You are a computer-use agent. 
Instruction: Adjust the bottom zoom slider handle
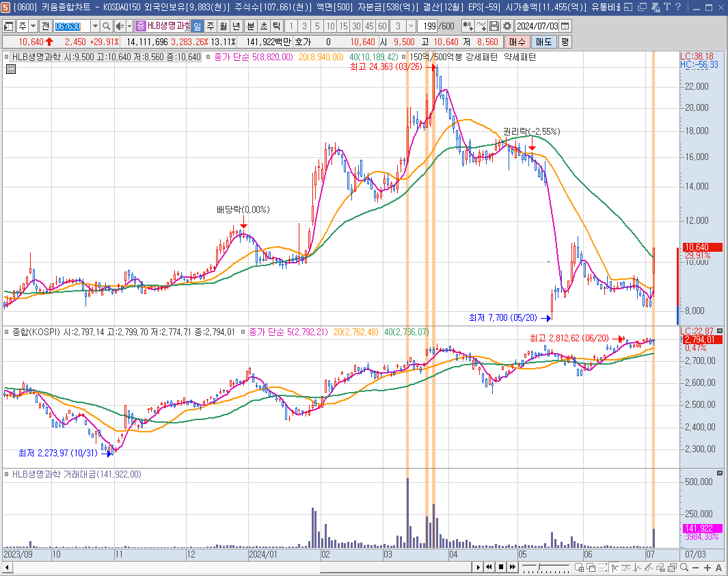click(x=539, y=567)
